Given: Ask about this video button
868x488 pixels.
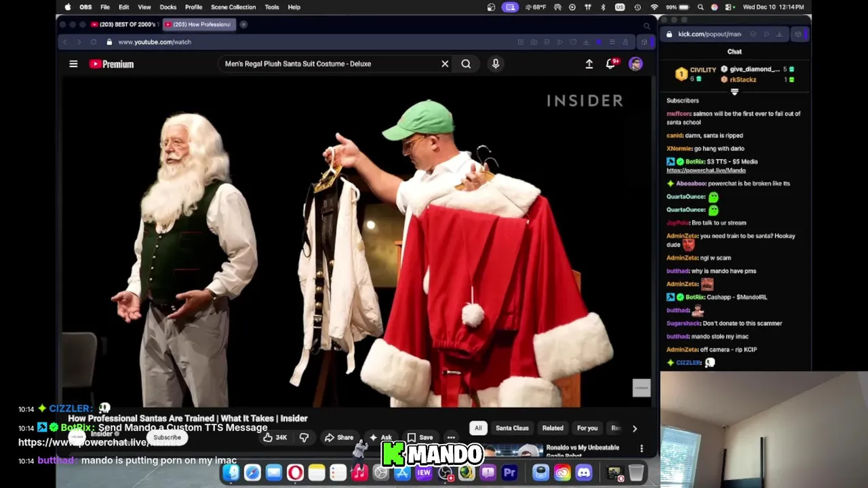Looking at the screenshot, I should point(380,437).
